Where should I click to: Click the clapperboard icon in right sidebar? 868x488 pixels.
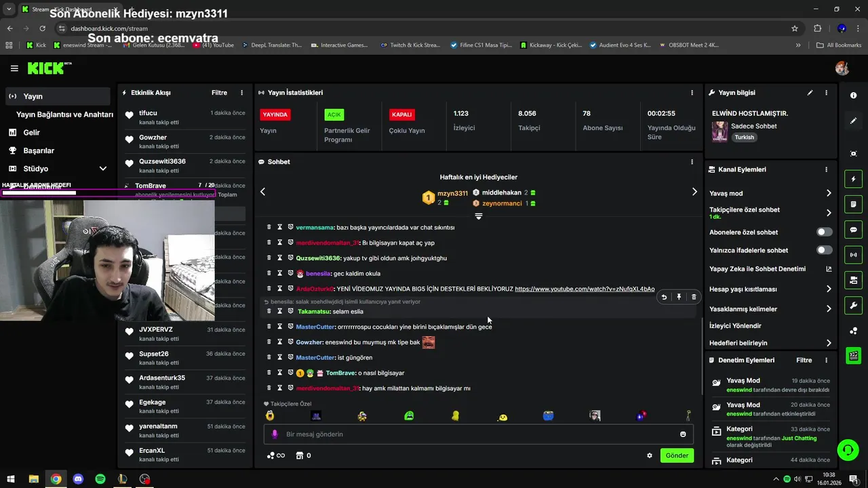pos(853,355)
